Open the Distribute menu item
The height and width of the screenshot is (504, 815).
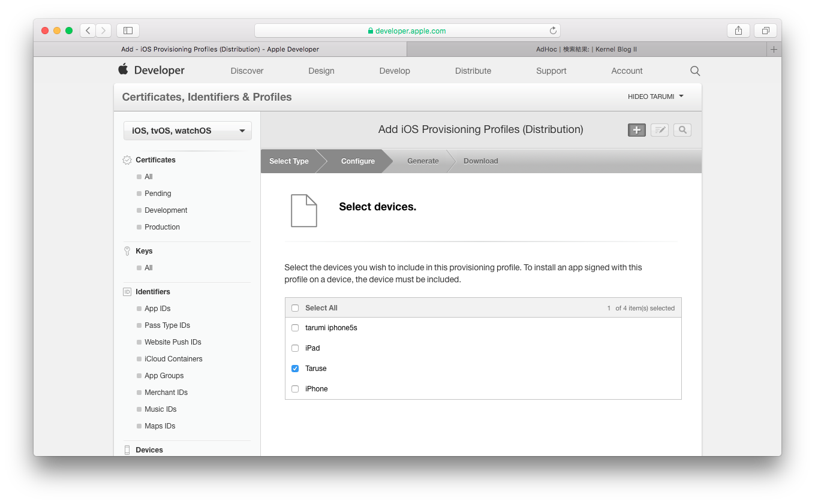(473, 71)
